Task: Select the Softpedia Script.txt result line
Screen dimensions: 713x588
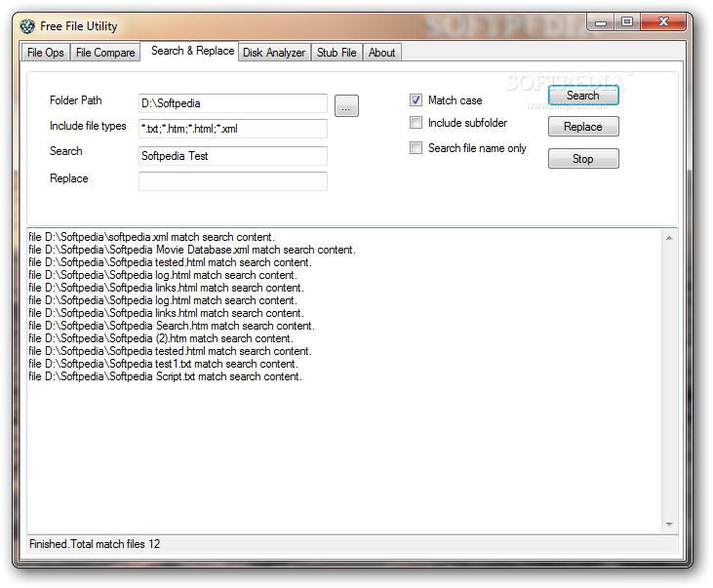Action: click(x=165, y=376)
